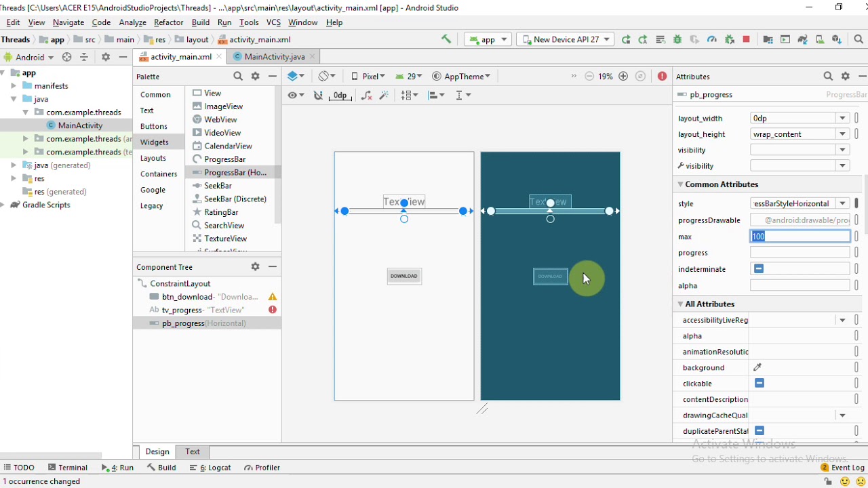The height and width of the screenshot is (488, 868).
Task: Click the Scroll from Source target icon
Action: click(66, 57)
